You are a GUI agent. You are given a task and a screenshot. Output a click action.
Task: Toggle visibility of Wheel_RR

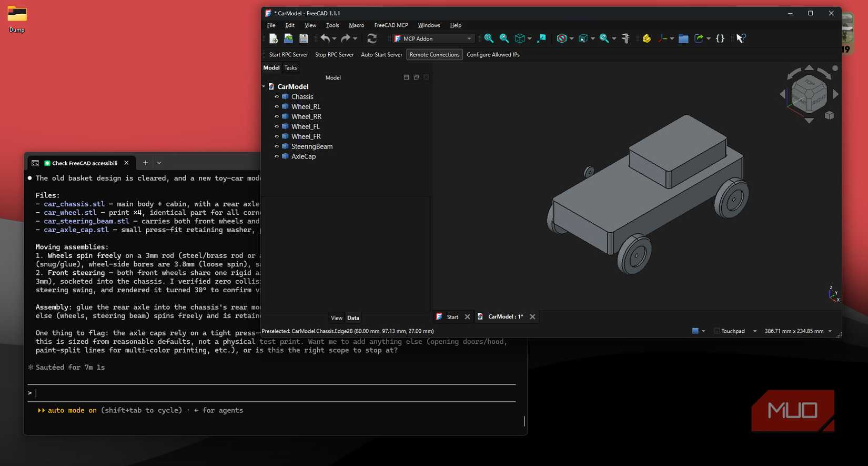pyautogui.click(x=277, y=117)
